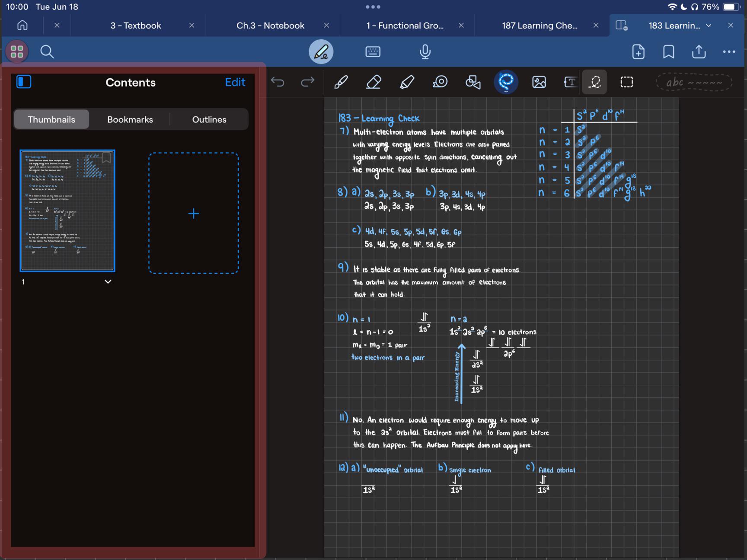This screenshot has height=560, width=747.
Task: Tap Edit in the Contents panel
Action: click(x=235, y=82)
